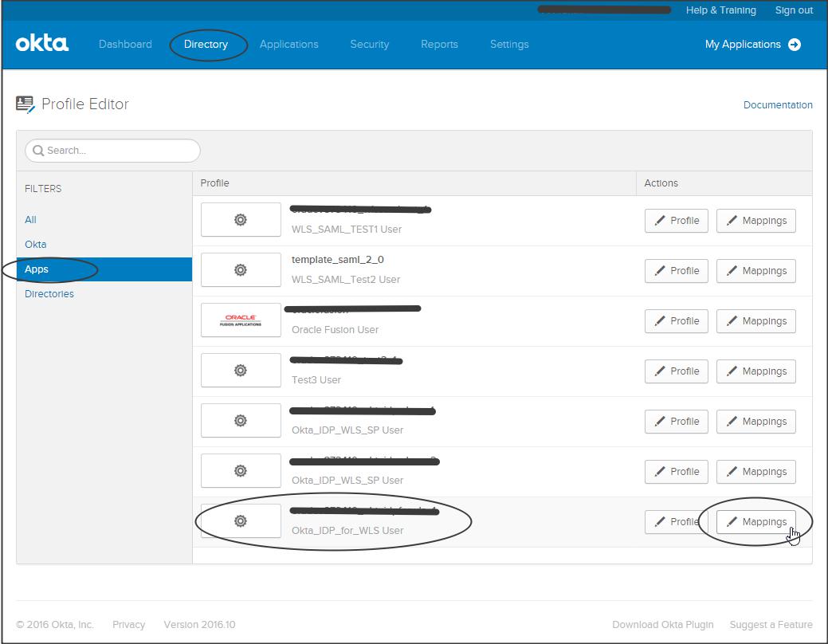828x644 pixels.
Task: Click gear thumbnail for WLS_SAML_Test2 User
Action: [241, 270]
